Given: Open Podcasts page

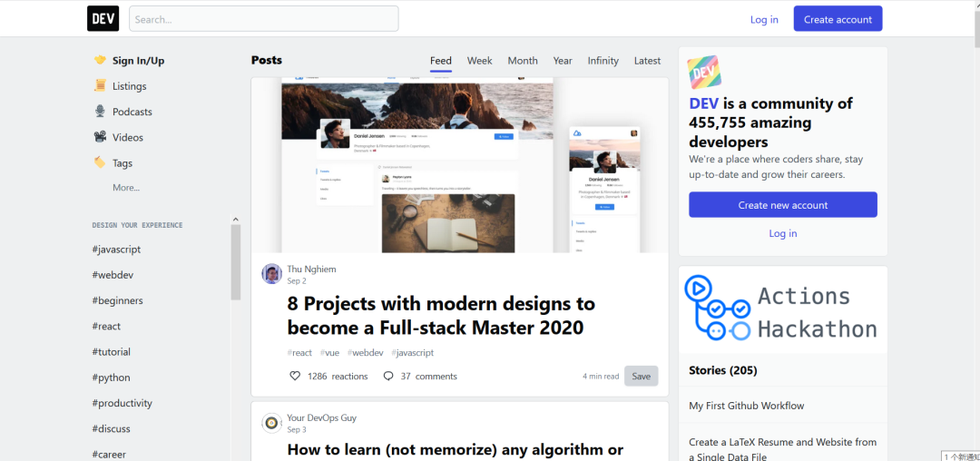Looking at the screenshot, I should 132,112.
